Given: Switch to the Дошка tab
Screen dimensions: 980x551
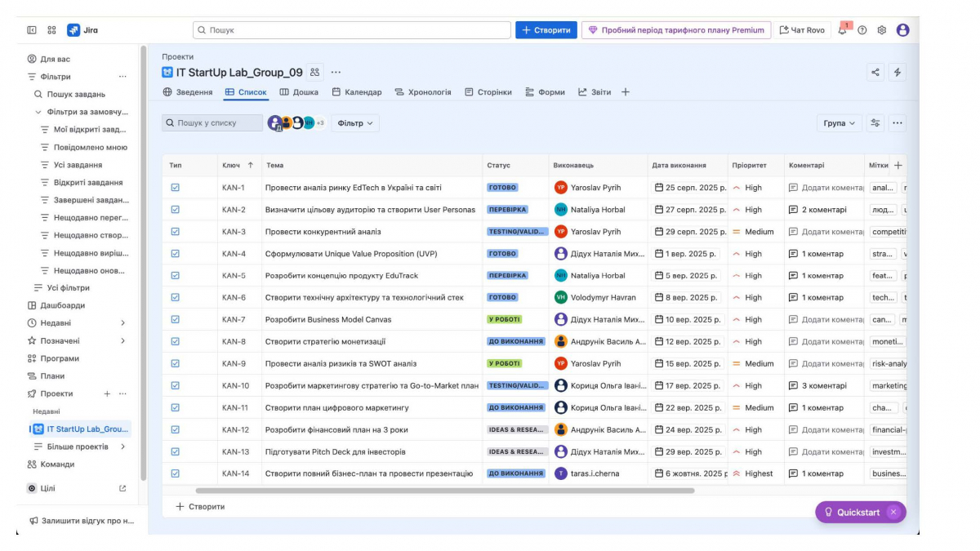Looking at the screenshot, I should click(x=299, y=92).
